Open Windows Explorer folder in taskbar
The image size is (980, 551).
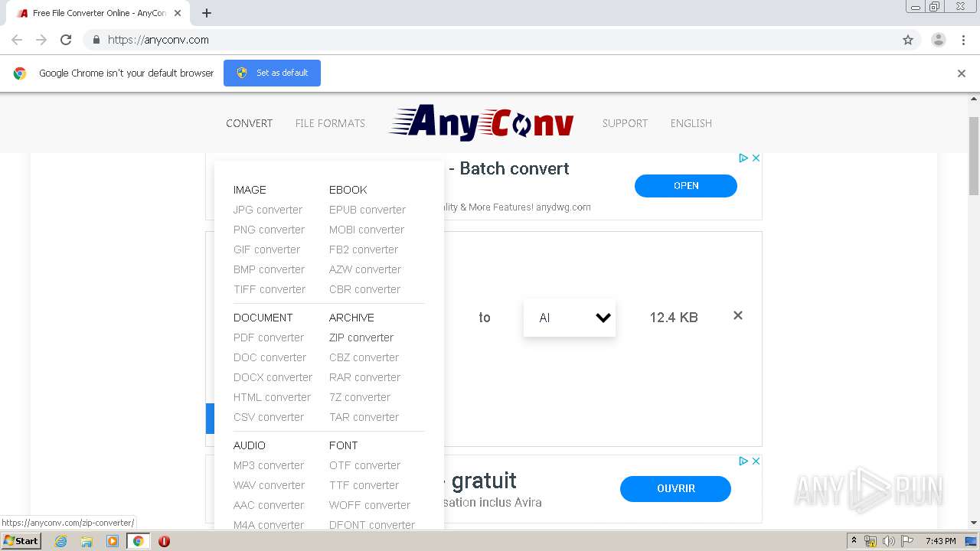[87, 541]
